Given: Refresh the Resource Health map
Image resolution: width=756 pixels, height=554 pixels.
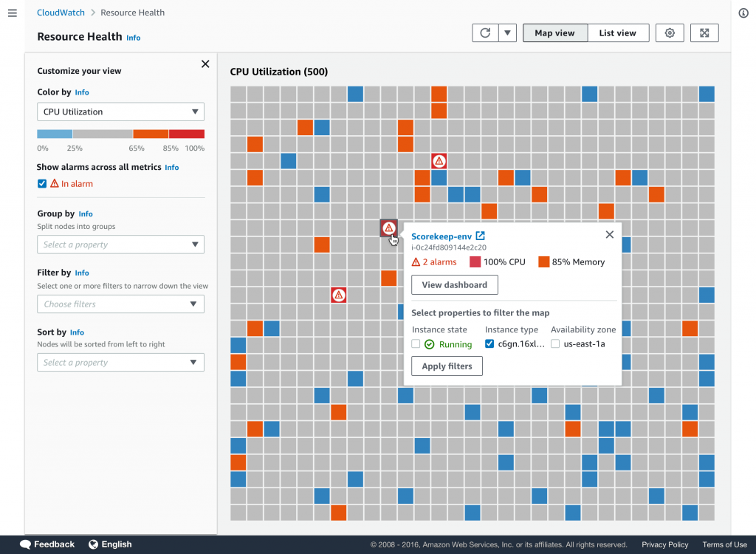Looking at the screenshot, I should pyautogui.click(x=485, y=33).
